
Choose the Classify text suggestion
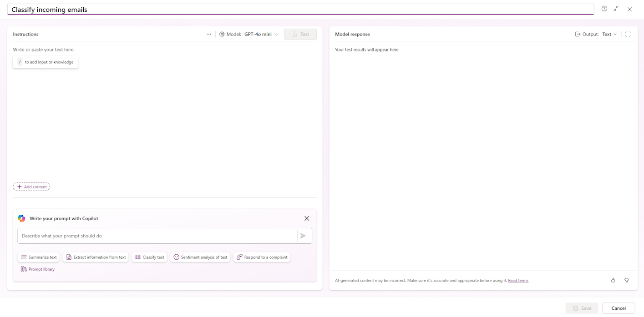tap(149, 257)
